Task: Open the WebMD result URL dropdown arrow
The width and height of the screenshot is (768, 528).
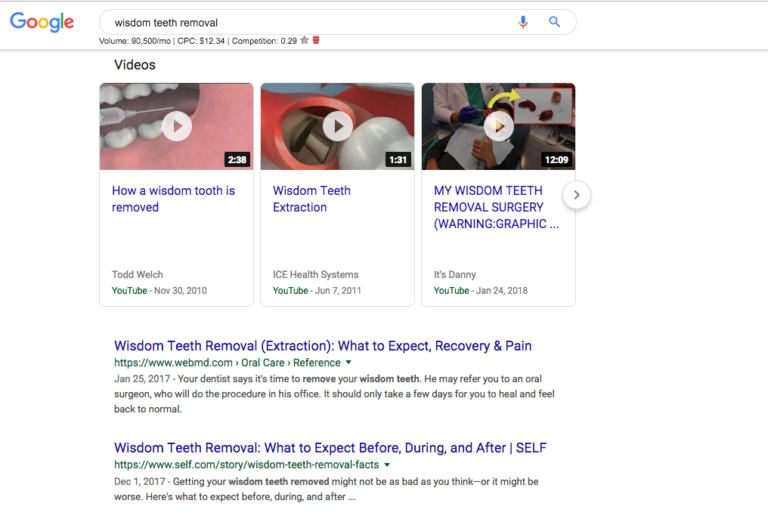Action: [349, 362]
